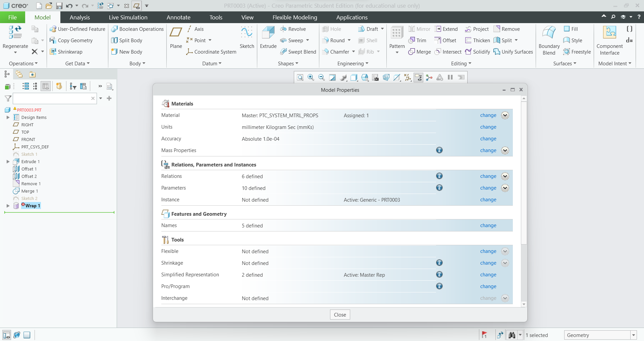Expand the Mass Properties section chevron
The width and height of the screenshot is (644, 341).
click(x=505, y=150)
